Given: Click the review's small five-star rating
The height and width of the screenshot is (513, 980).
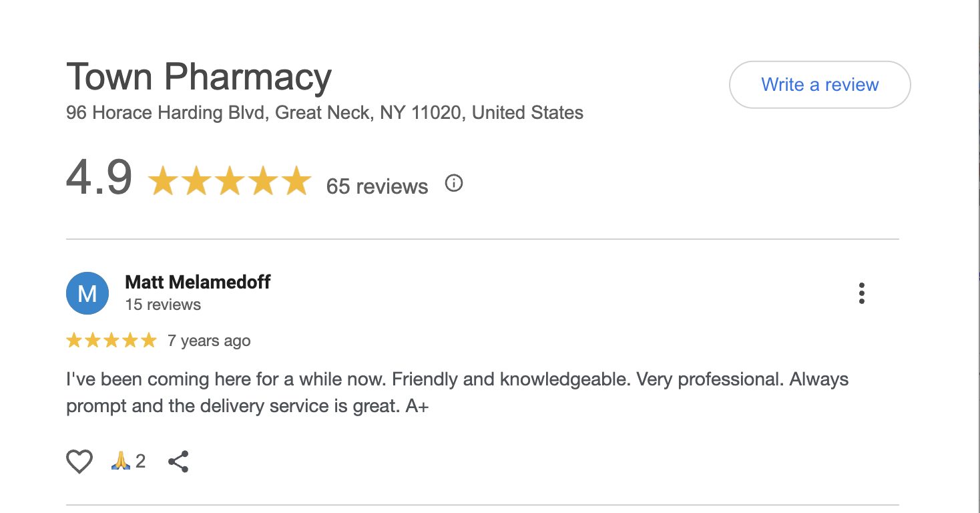Looking at the screenshot, I should point(111,341).
